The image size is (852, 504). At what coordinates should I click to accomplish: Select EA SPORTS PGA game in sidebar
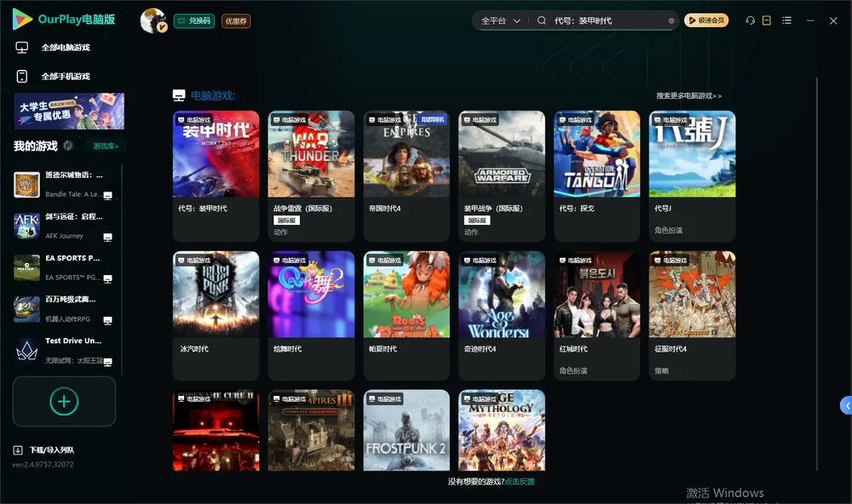point(64,267)
